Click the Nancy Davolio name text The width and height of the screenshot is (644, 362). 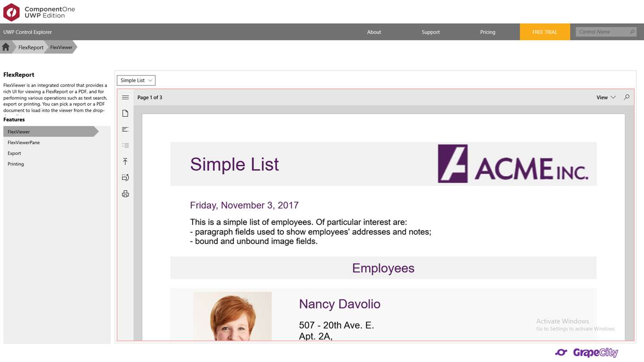point(339,304)
